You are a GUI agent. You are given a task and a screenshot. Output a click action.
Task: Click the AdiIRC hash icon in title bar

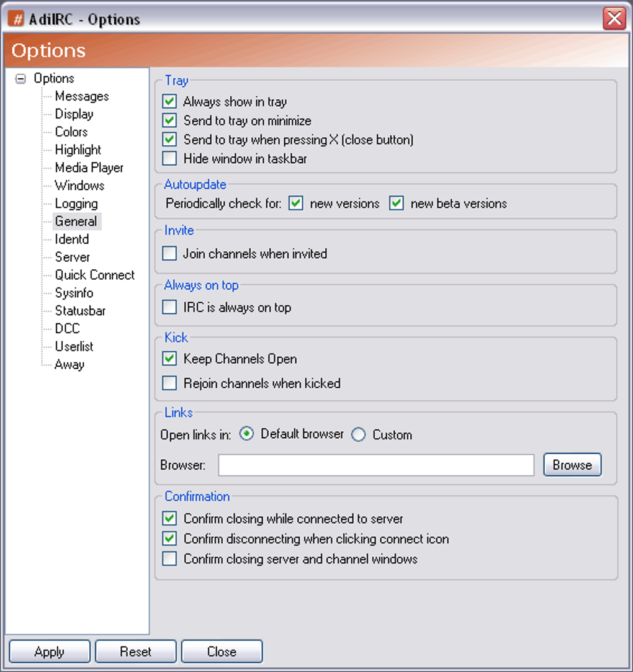pyautogui.click(x=16, y=19)
